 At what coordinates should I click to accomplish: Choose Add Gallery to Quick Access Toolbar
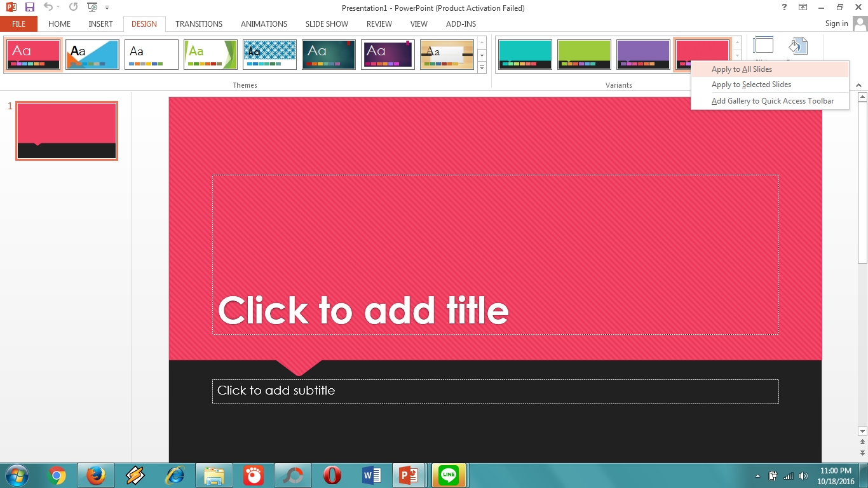pyautogui.click(x=770, y=101)
